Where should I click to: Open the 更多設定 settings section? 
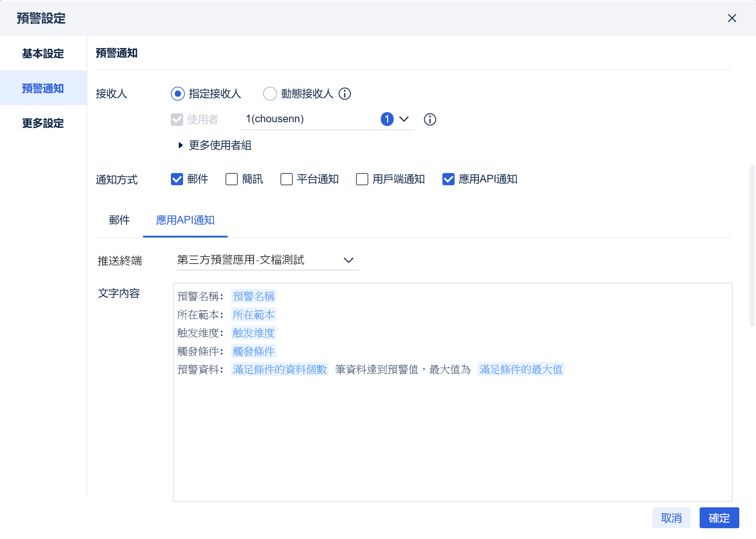42,123
